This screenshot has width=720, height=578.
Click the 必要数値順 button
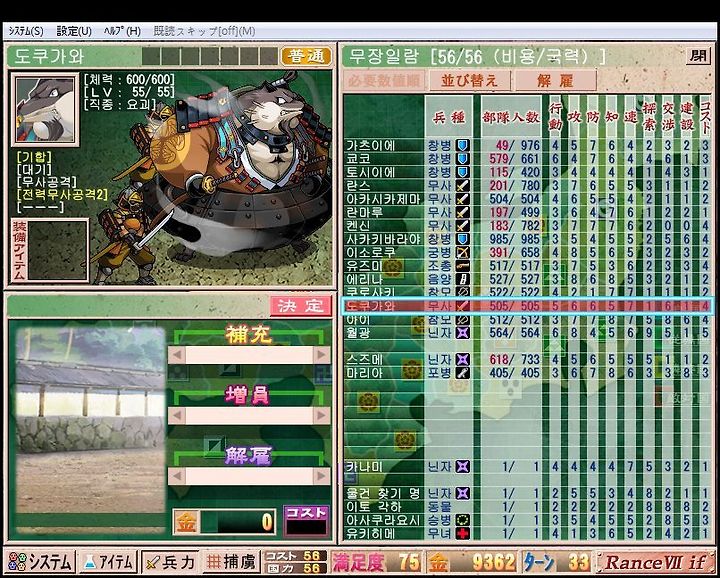tap(384, 80)
